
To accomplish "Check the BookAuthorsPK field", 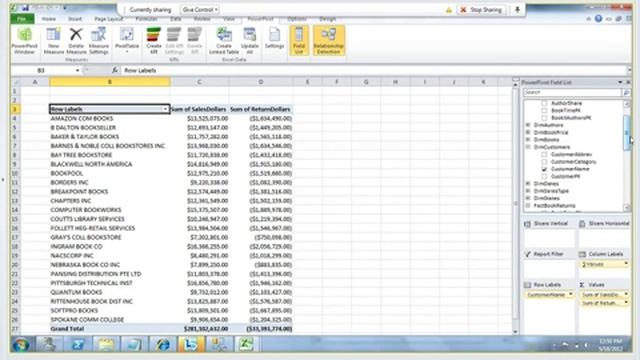I will (x=544, y=118).
